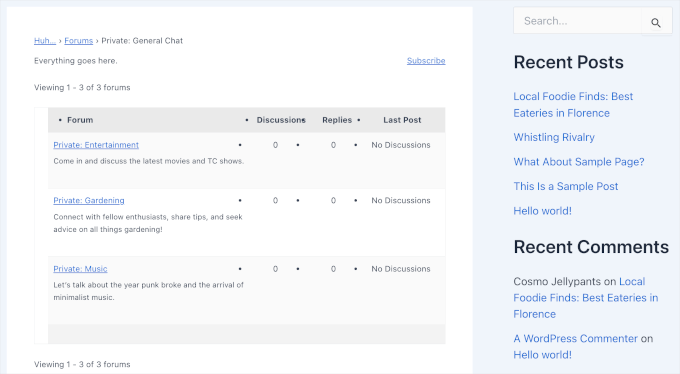Click the Recent Comments heading

591,247
